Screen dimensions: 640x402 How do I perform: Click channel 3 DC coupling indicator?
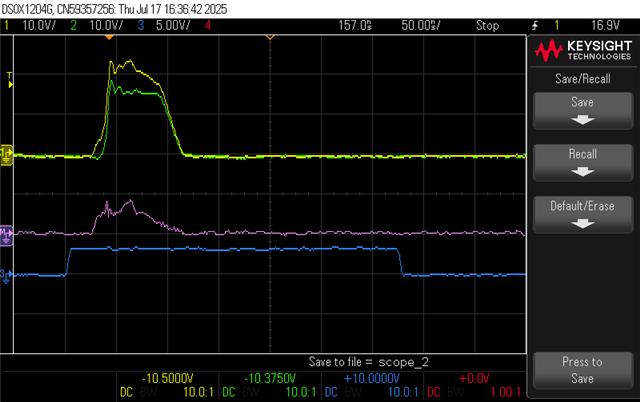click(331, 392)
